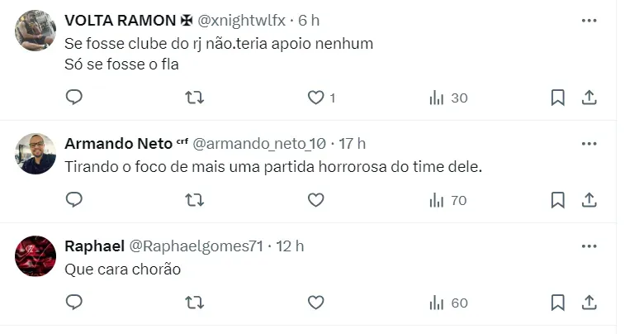The height and width of the screenshot is (334, 644).
Task: Open Armando Neto's profile picture
Action: tap(36, 154)
